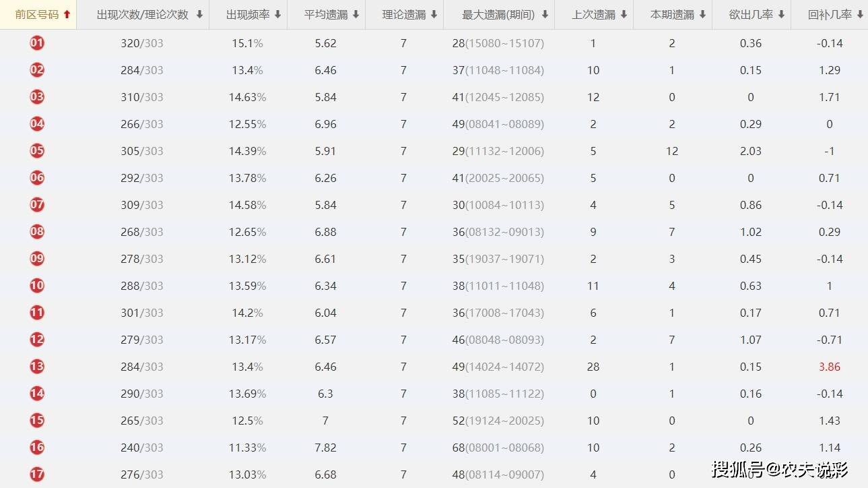Sort by 本期遗漏 column
Screen dimensions: 868x488
[673, 15]
